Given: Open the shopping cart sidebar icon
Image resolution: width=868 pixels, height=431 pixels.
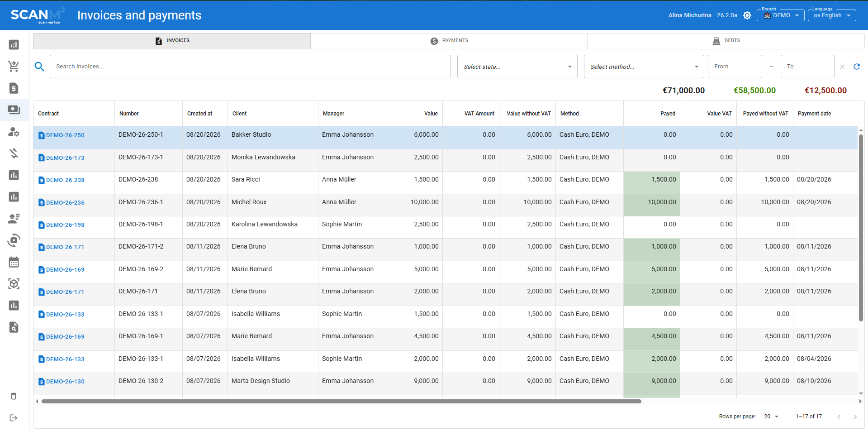Looking at the screenshot, I should point(14,66).
